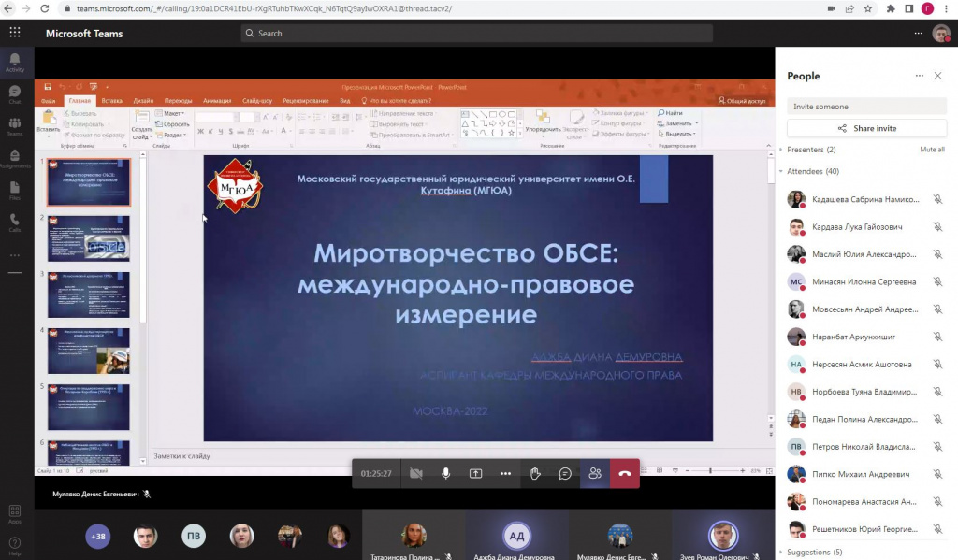
Task: Open Выделить dropdown in shared PowerPoint
Action: point(676,134)
